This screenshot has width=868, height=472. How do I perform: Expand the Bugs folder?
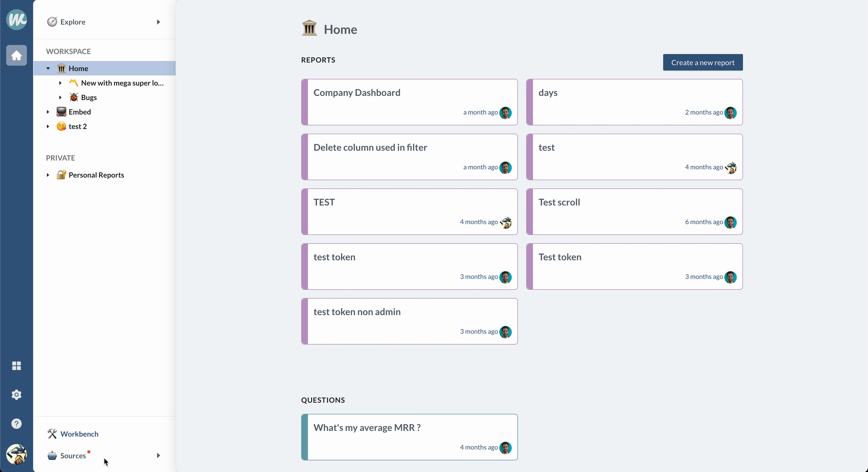click(x=60, y=97)
